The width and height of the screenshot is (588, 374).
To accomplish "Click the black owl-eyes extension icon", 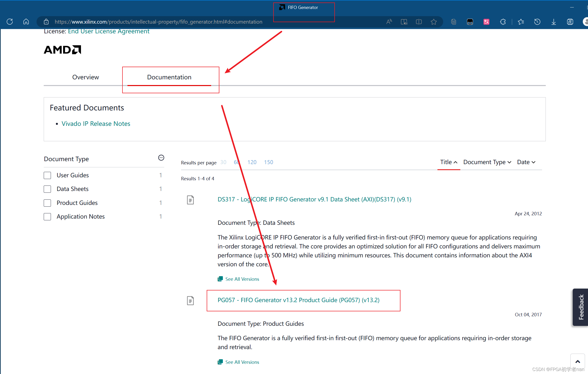I will pyautogui.click(x=470, y=22).
